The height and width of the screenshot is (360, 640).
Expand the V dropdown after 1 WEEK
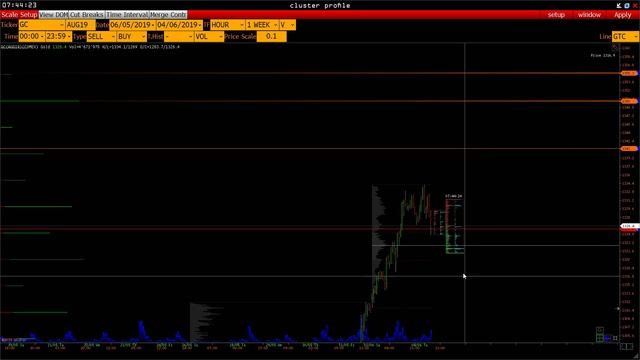pyautogui.click(x=287, y=25)
